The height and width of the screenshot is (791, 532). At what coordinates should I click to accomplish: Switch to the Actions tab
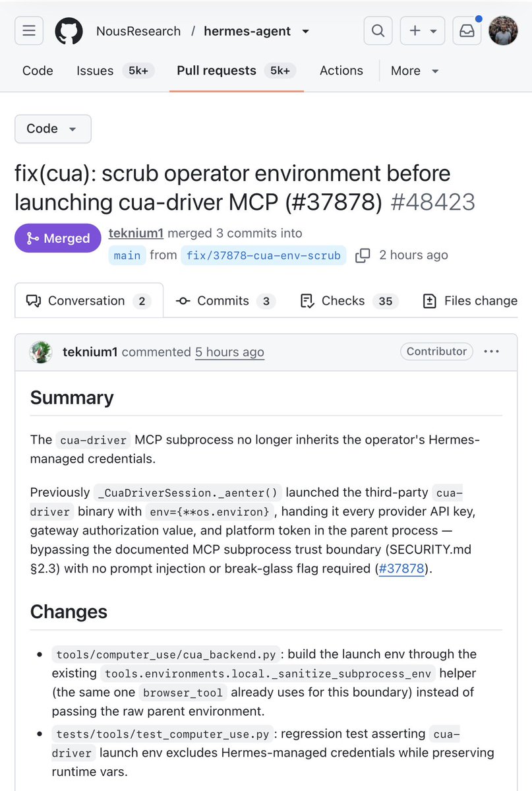[341, 71]
